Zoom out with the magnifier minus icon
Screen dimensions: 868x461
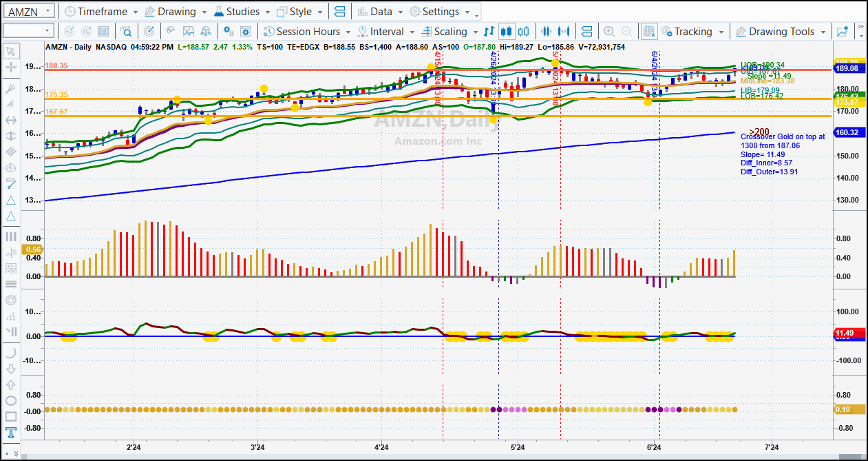click(626, 32)
